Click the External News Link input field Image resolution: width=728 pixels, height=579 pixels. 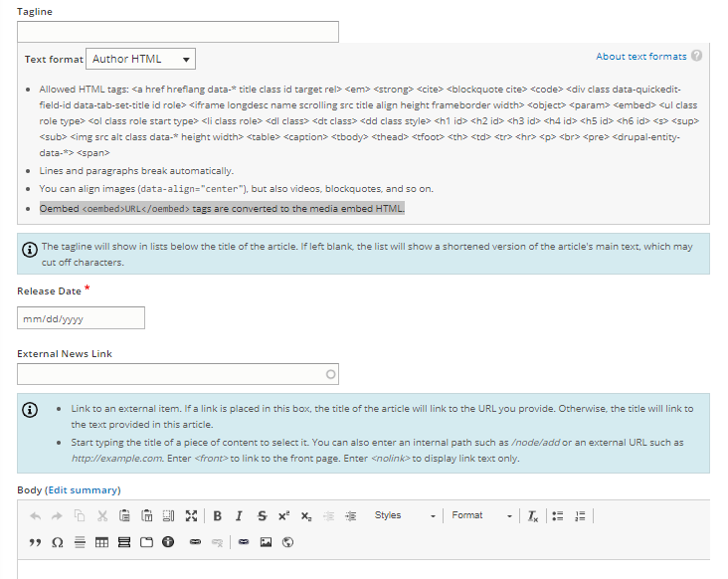(178, 374)
